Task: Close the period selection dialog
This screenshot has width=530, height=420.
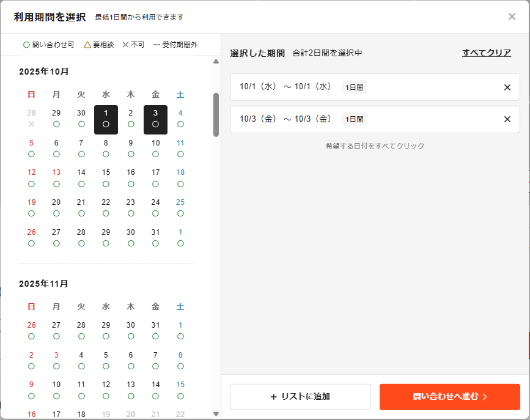Action: (x=512, y=17)
